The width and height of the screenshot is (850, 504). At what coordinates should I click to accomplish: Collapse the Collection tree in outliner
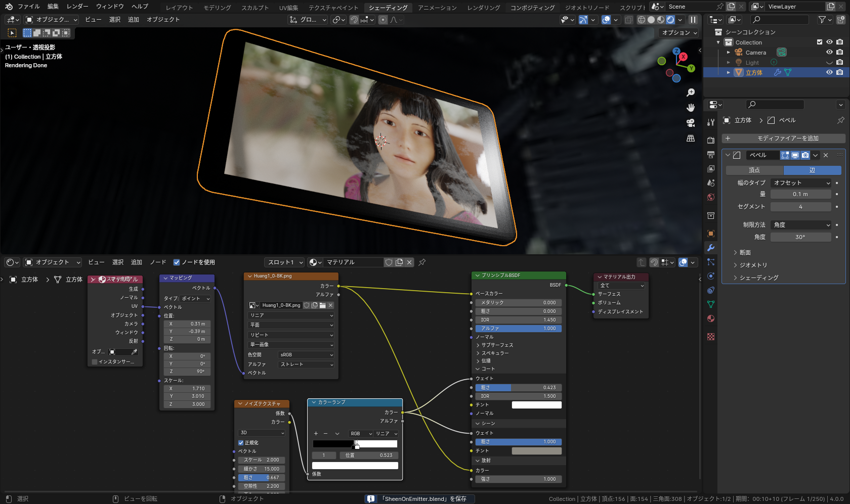(718, 42)
